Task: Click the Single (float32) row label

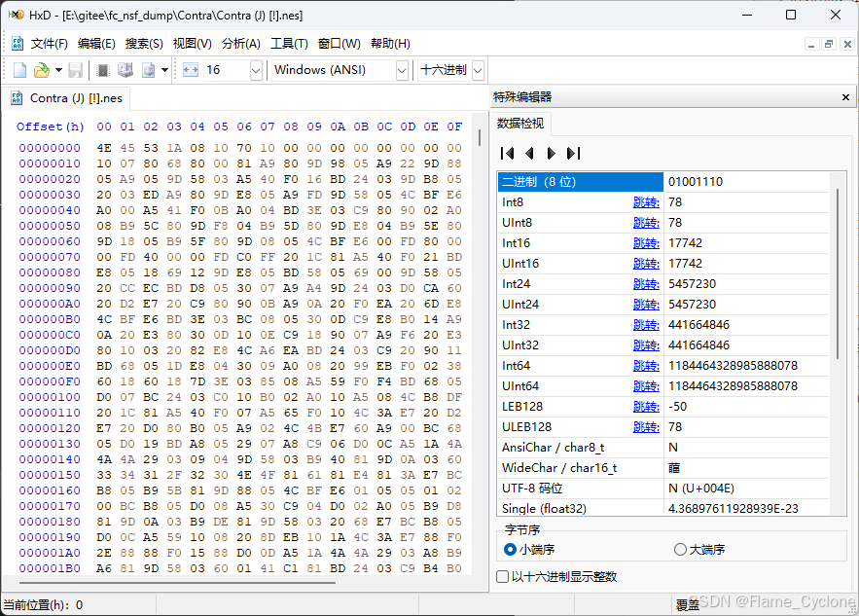Action: point(544,509)
